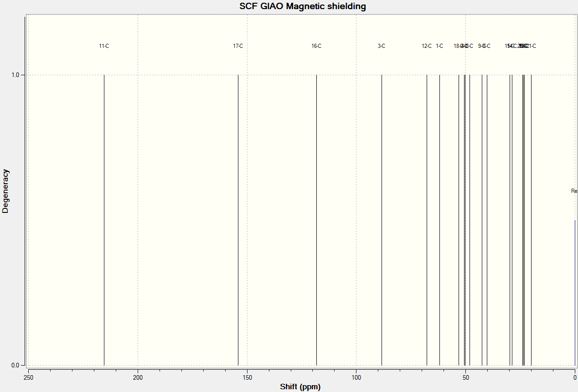Click the 50 tick label on x-axis
Screen dimensions: 578x392
(465, 377)
